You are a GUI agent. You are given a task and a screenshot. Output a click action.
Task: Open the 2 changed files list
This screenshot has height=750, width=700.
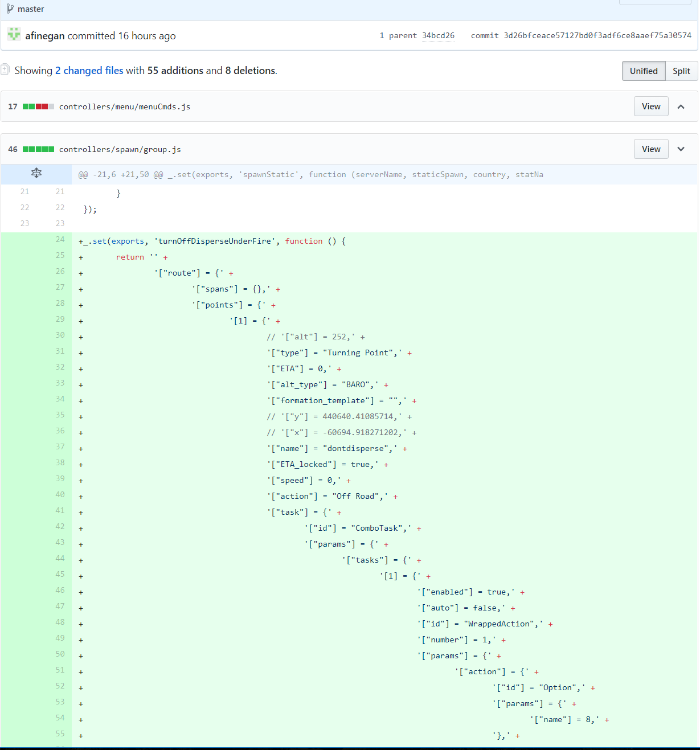[89, 70]
